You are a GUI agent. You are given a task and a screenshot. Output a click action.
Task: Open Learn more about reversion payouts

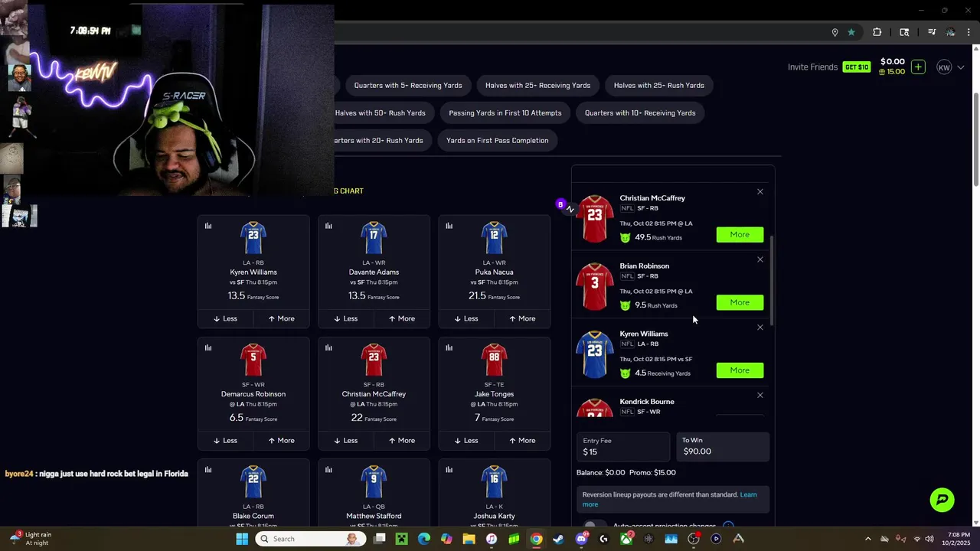670,499
